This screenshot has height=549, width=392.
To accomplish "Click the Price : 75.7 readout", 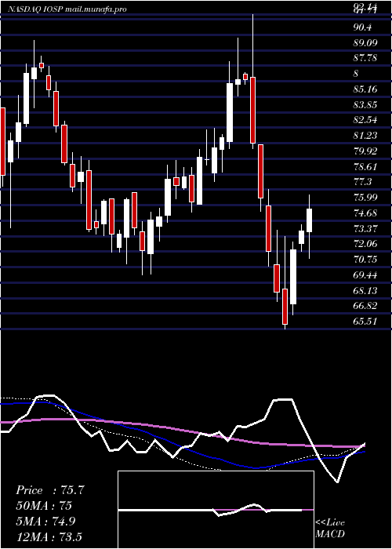I will tap(50, 490).
